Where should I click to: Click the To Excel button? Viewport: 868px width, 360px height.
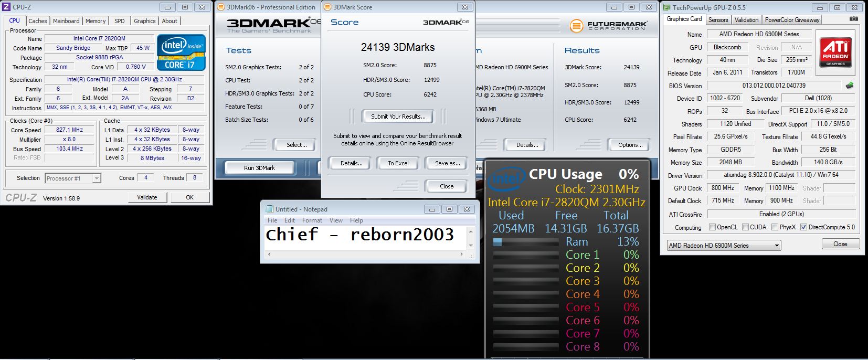(x=398, y=163)
